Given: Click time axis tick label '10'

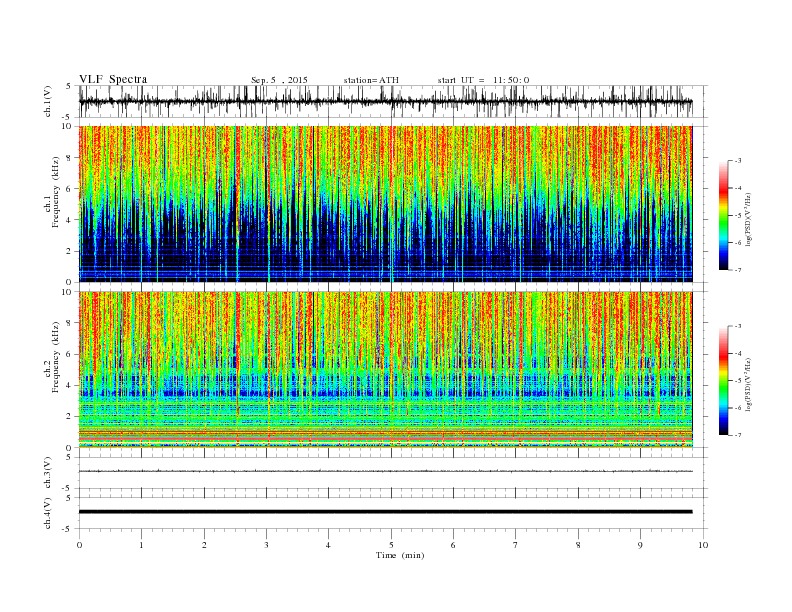Looking at the screenshot, I should click(703, 545).
